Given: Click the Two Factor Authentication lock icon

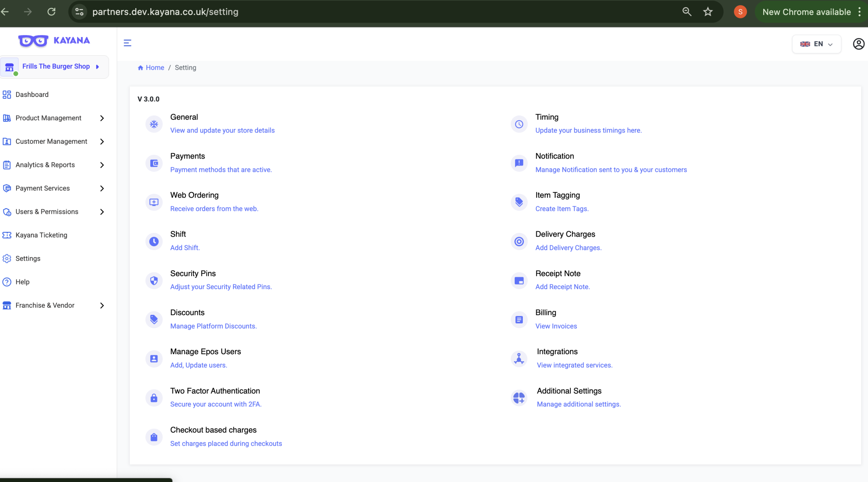Looking at the screenshot, I should tap(154, 398).
